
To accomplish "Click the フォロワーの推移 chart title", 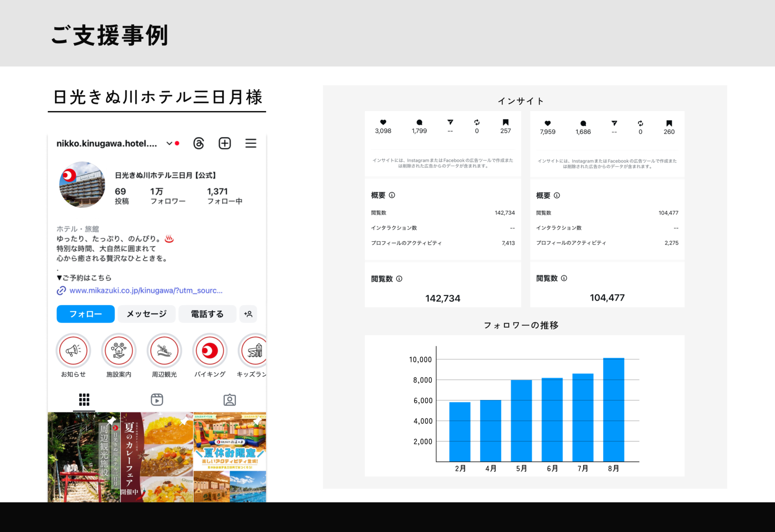I will [x=521, y=325].
